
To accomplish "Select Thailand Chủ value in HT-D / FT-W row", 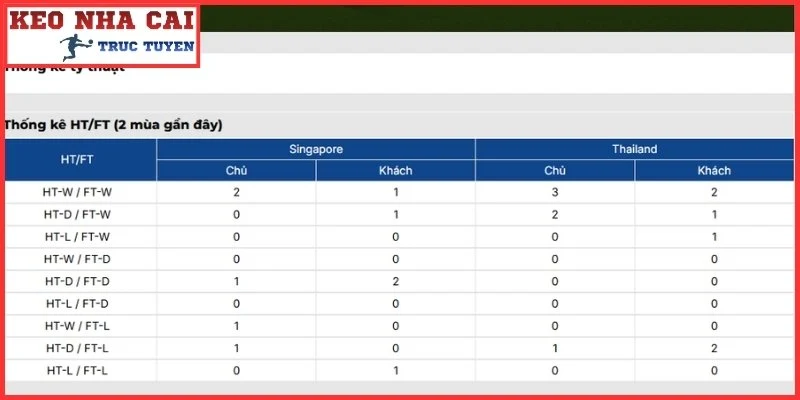I will [x=555, y=215].
